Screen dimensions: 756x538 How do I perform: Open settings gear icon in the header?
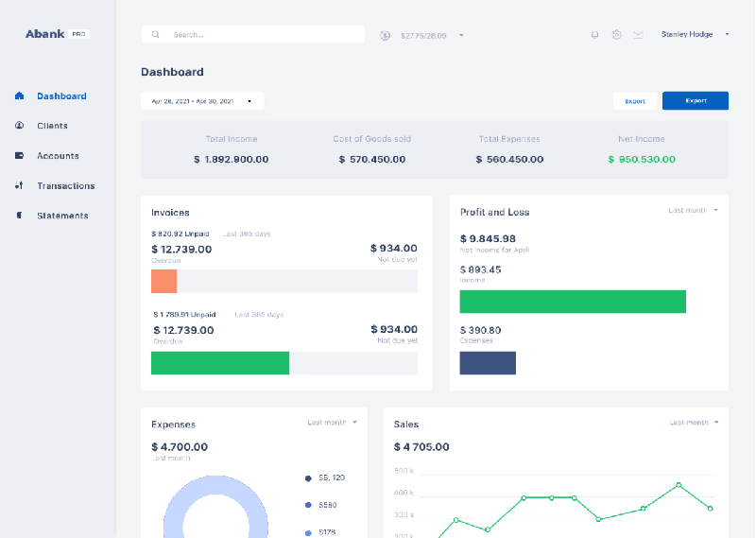pos(617,34)
